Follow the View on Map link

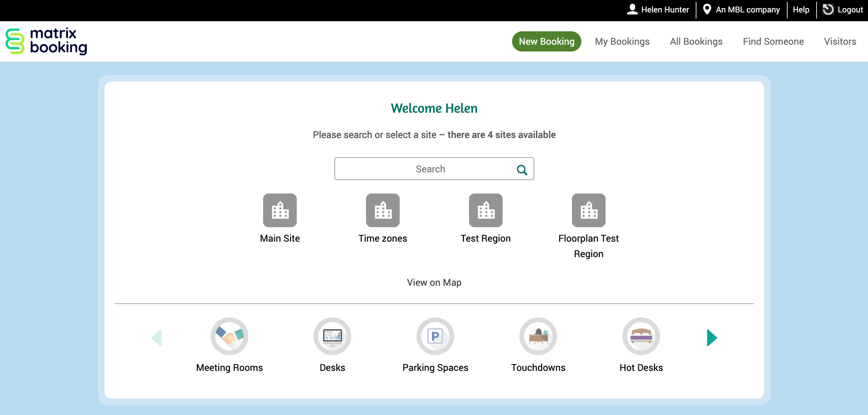click(434, 282)
